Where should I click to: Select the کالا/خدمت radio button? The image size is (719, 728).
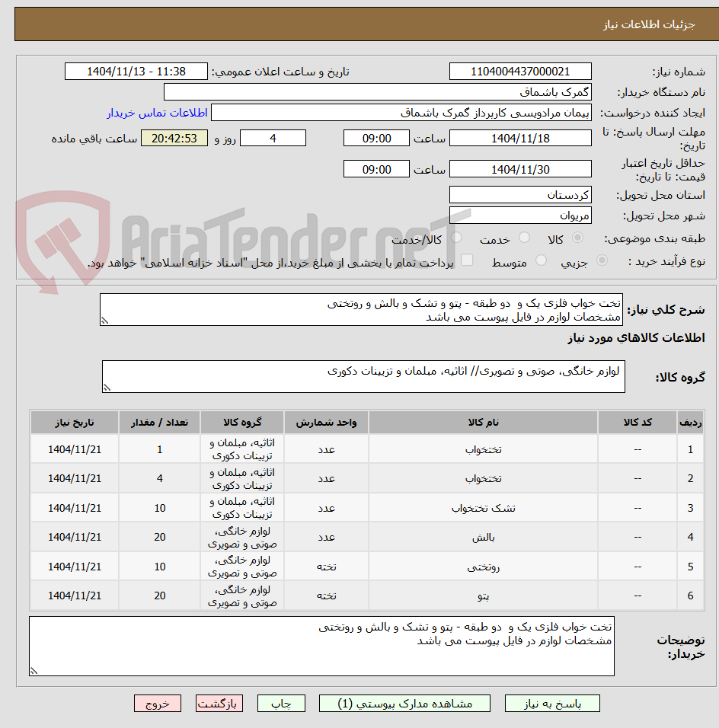pyautogui.click(x=456, y=238)
